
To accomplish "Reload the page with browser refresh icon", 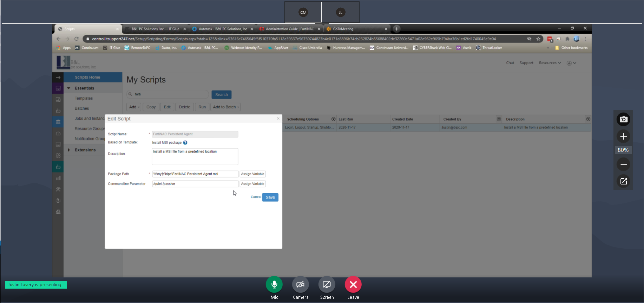I will (x=77, y=39).
